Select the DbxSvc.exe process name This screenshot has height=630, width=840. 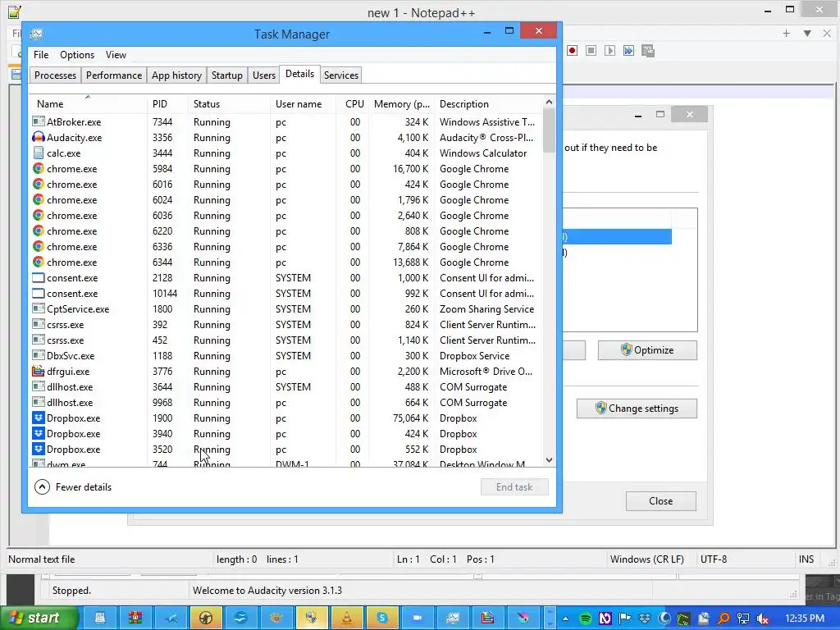[x=71, y=355]
